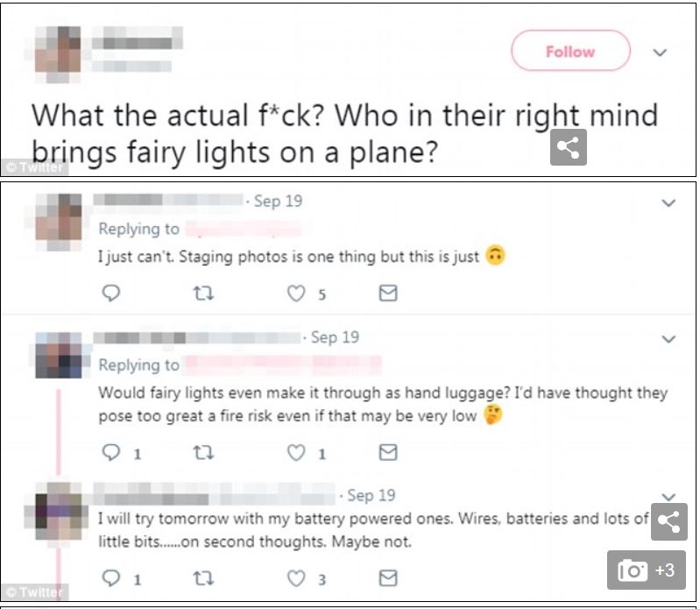The height and width of the screenshot is (609, 700).
Task: Open share icon on the fairy lights tweet
Action: (568, 148)
